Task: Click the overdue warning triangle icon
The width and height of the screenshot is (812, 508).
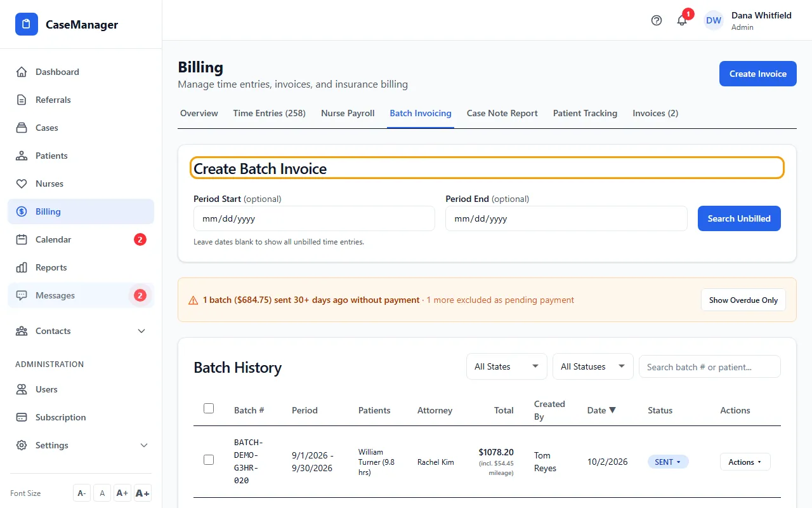Action: (x=193, y=300)
